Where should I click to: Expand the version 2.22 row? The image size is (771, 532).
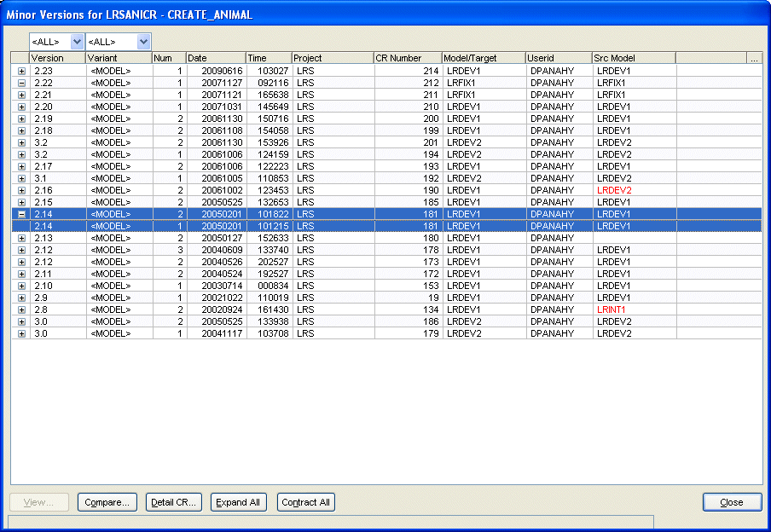pyautogui.click(x=21, y=83)
